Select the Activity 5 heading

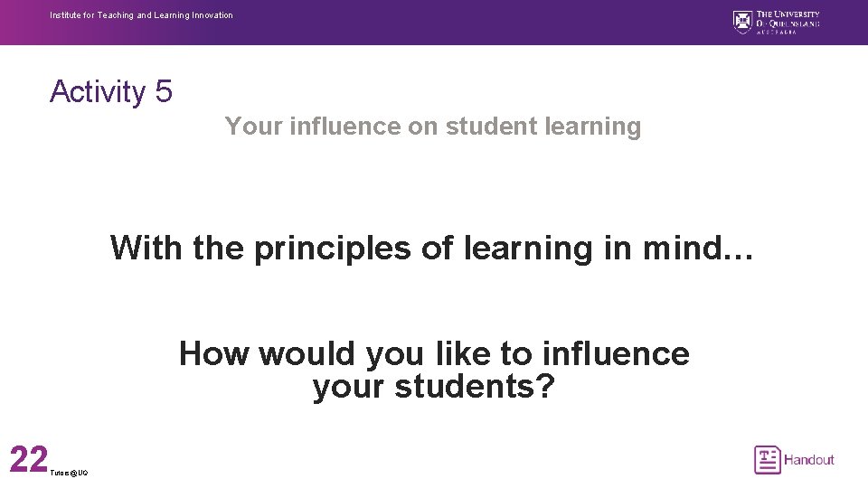tap(111, 91)
